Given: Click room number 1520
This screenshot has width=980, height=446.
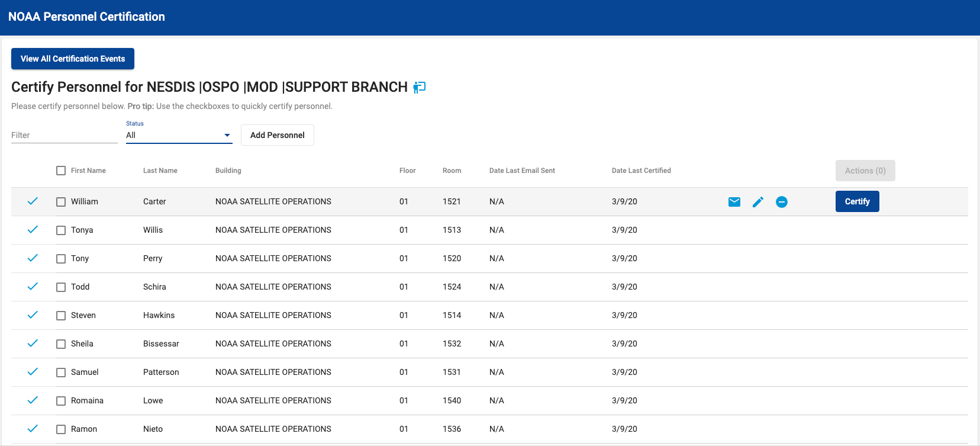Looking at the screenshot, I should [x=452, y=258].
